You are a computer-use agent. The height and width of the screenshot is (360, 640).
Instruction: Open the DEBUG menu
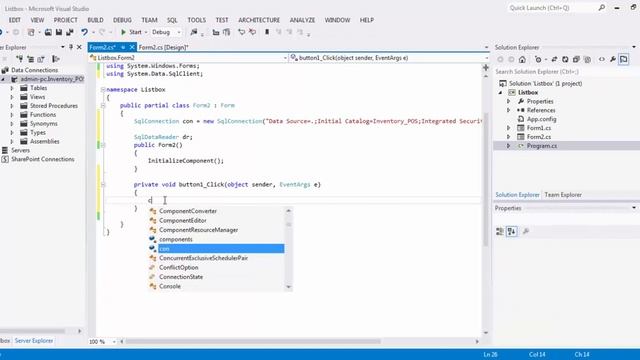pos(122,20)
